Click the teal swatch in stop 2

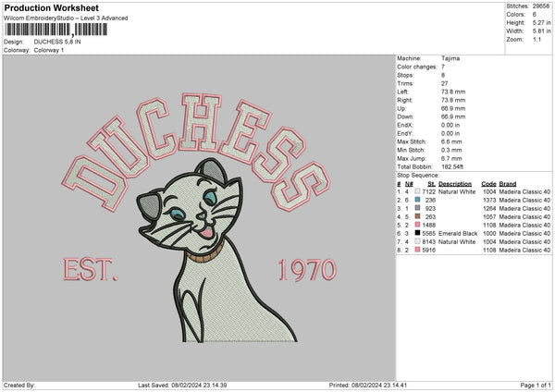[x=416, y=200]
